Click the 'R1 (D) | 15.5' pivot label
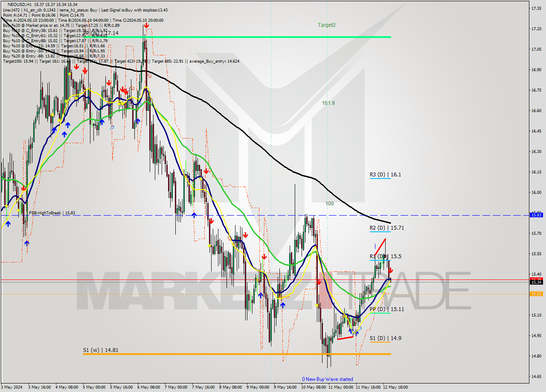Viewport: 546px width, 392px height. [385, 257]
